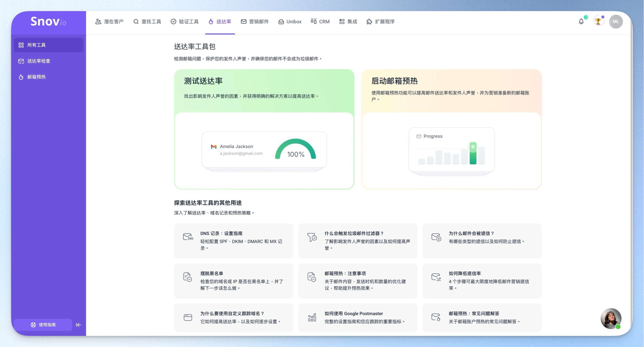Screen dimensions: 644x347
Task: Click the 探索送达率工具的其他用途 heading
Action: pyautogui.click(x=208, y=203)
